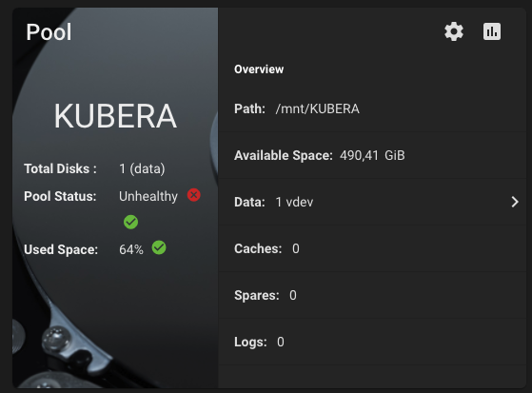This screenshot has width=532, height=393.
Task: Open pool settings via the gear icon
Action: [x=454, y=31]
